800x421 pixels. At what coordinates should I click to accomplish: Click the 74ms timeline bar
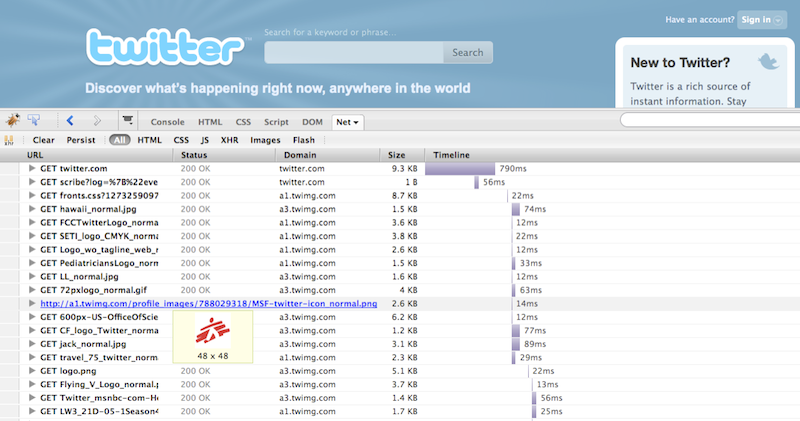click(x=516, y=209)
